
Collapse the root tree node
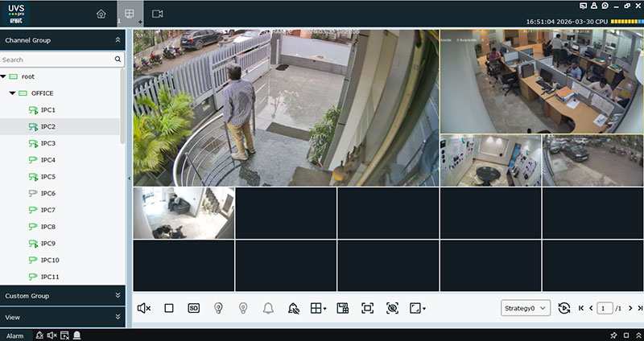click(x=3, y=76)
